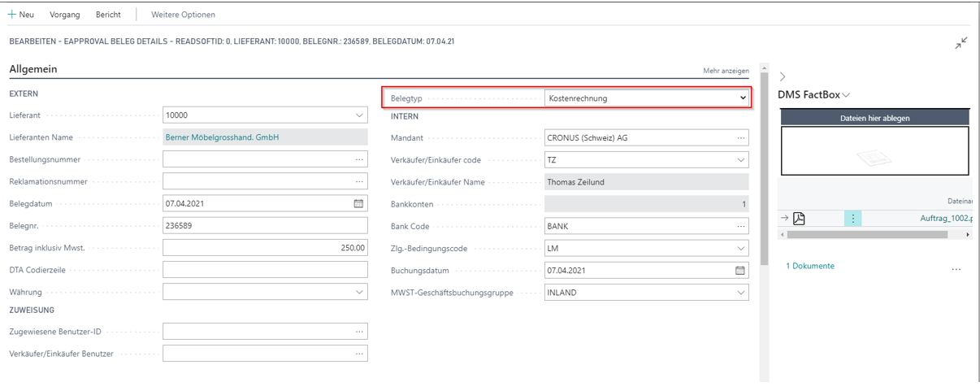Click the FactBox horizontal scrollbar

click(866, 235)
